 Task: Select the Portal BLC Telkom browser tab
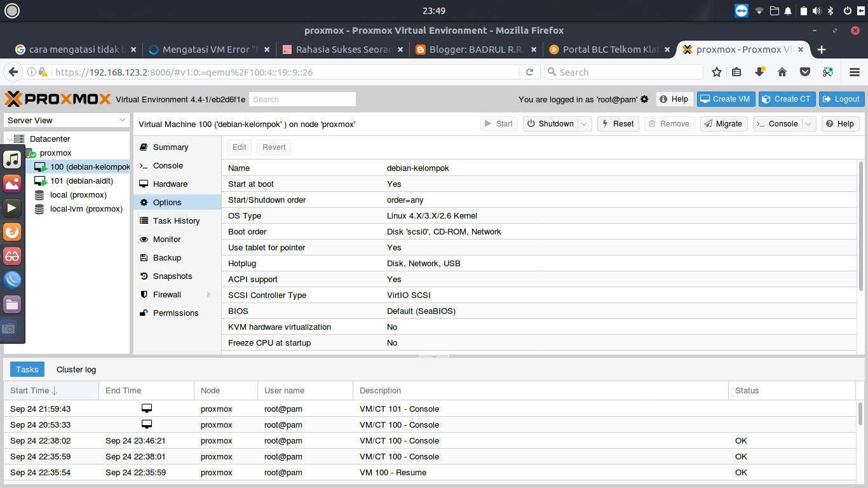coord(605,49)
